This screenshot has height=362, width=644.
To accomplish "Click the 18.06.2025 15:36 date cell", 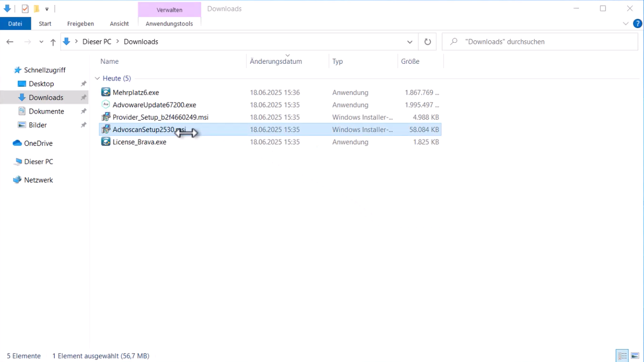I will click(x=275, y=93).
